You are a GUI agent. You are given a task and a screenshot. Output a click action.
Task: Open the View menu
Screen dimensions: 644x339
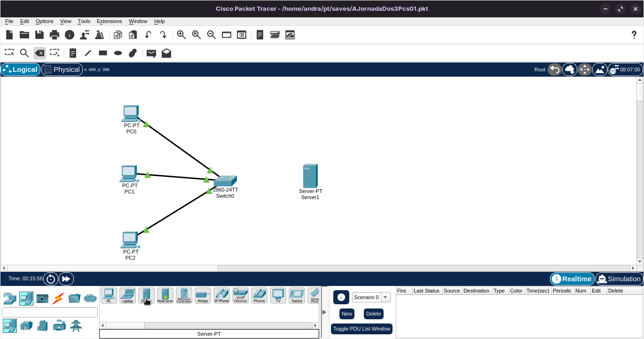66,21
